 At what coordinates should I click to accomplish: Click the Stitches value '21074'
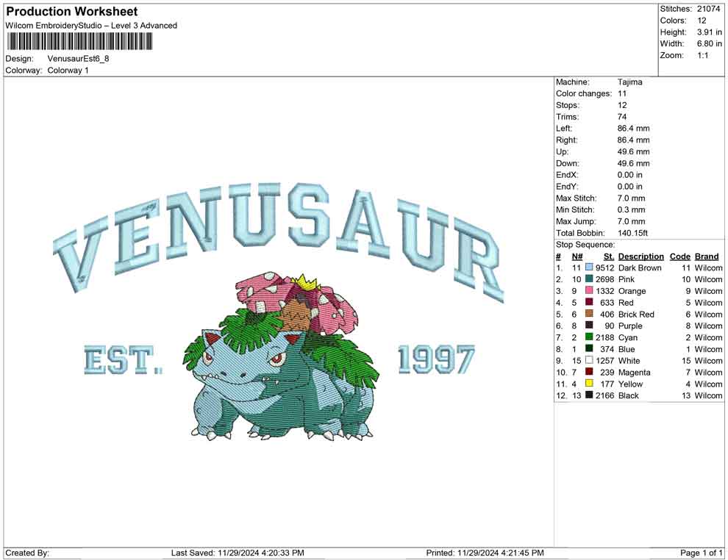click(708, 9)
